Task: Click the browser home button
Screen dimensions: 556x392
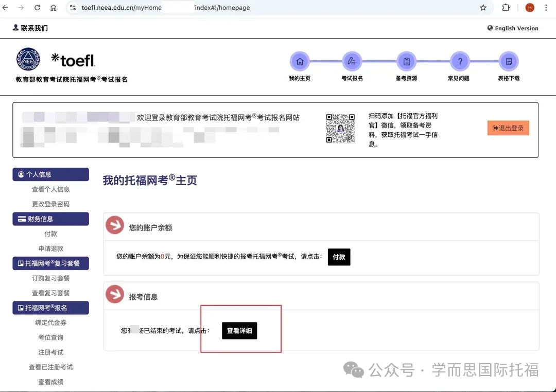Action: pos(54,8)
